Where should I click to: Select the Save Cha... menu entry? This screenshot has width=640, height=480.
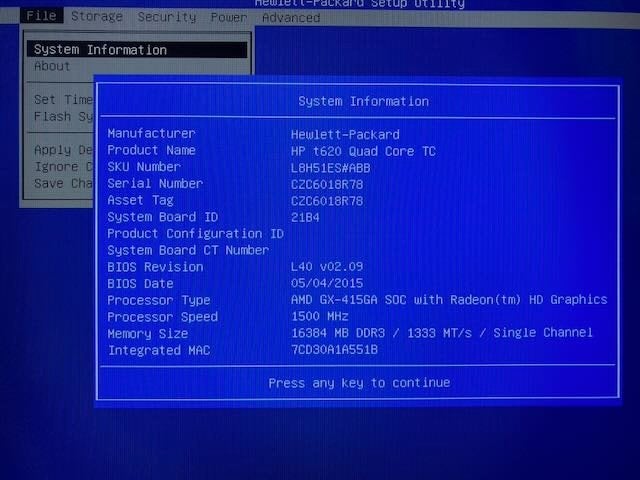tap(64, 183)
